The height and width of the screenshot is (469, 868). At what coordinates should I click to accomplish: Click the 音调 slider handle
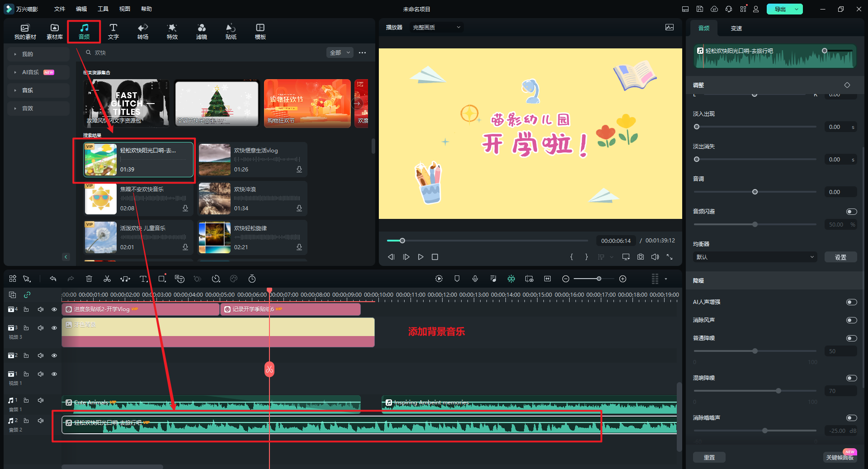click(755, 192)
